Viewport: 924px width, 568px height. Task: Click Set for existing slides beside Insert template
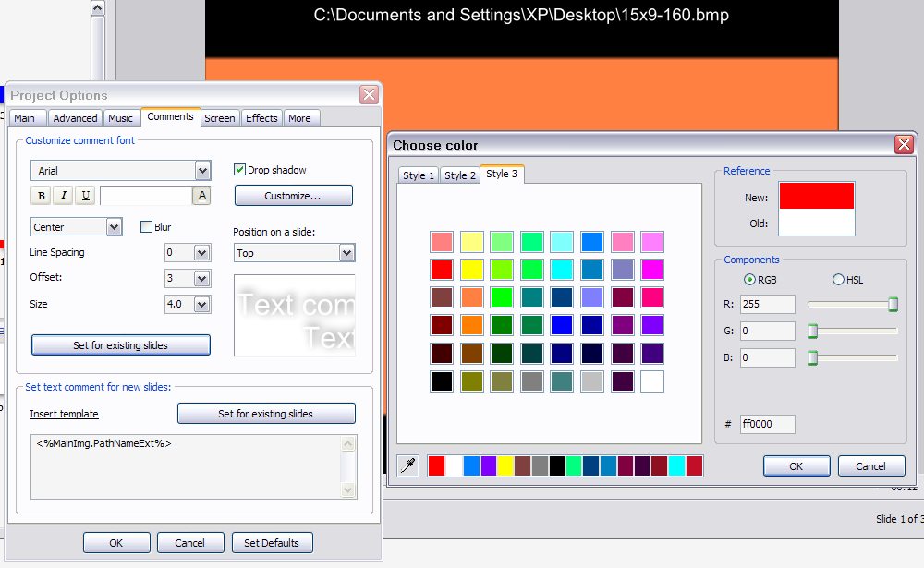point(266,414)
